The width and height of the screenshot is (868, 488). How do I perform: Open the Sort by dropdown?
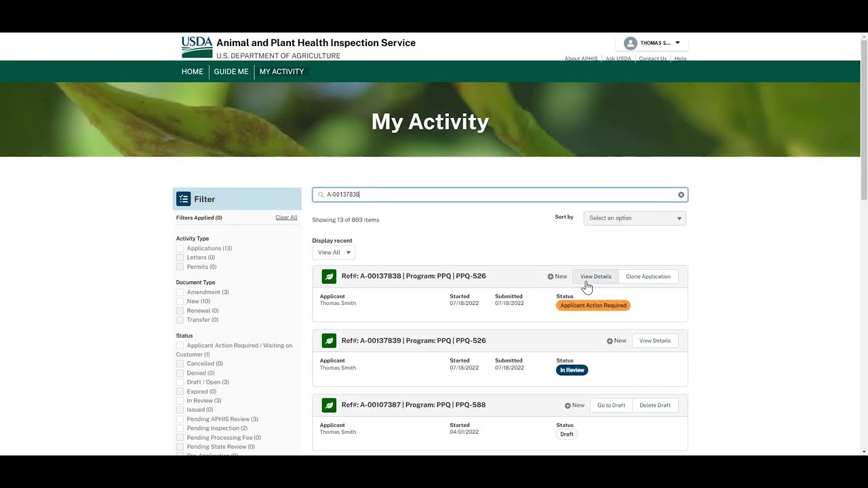tap(635, 218)
